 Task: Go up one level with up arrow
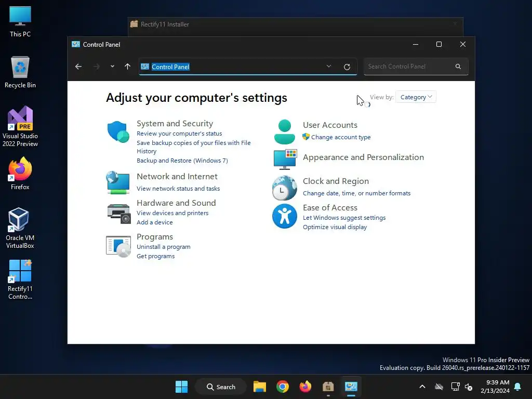[x=128, y=66]
